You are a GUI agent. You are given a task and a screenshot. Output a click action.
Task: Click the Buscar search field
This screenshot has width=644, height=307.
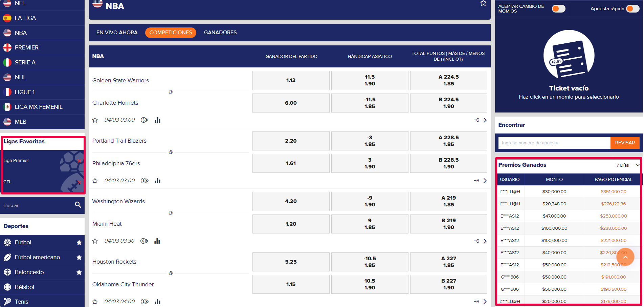click(37, 205)
